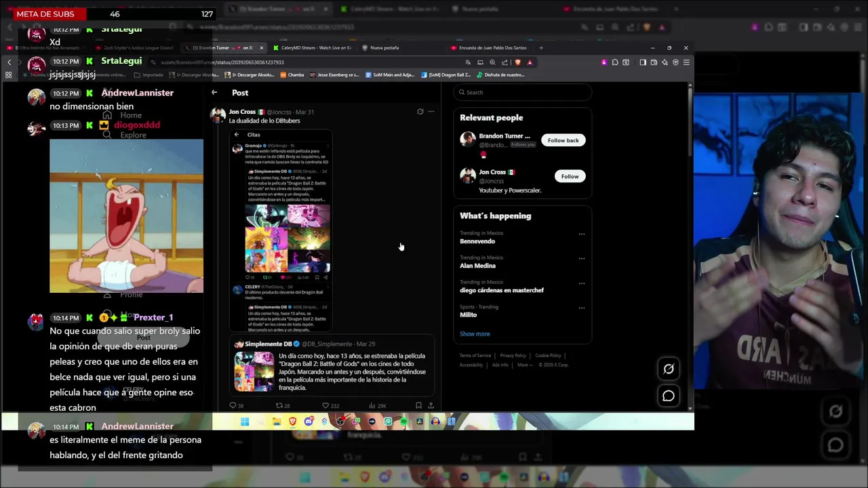Open floating Grok button at bottom right

tap(669, 369)
